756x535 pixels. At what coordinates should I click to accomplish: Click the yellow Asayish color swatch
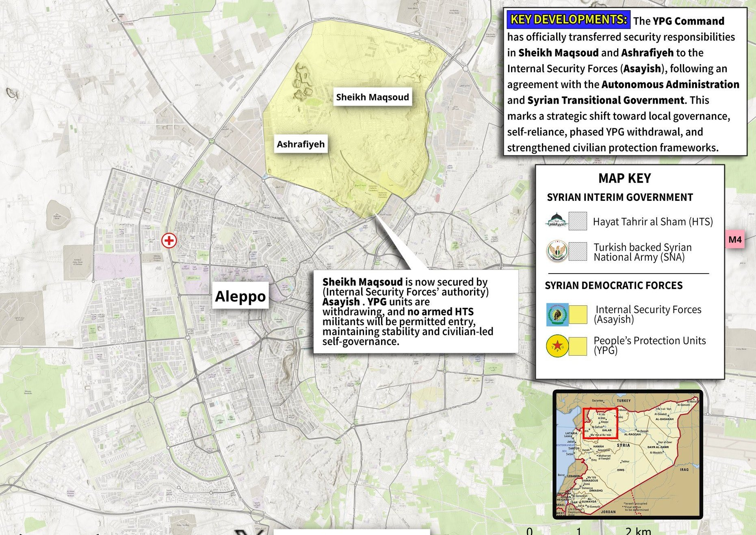tap(578, 315)
